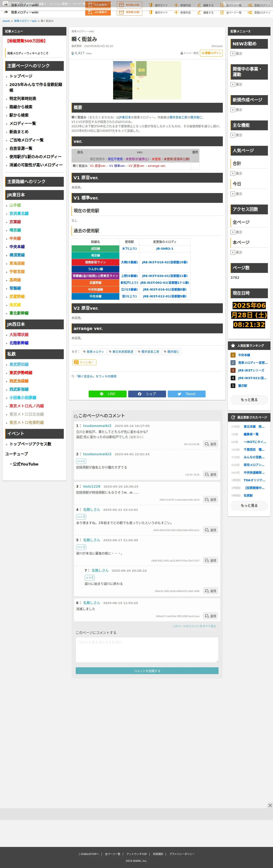Image resolution: width=273 pixels, height=868 pixels.
Task: Click 返信 under comment 5 about 梁川
Action: click(x=210, y=560)
